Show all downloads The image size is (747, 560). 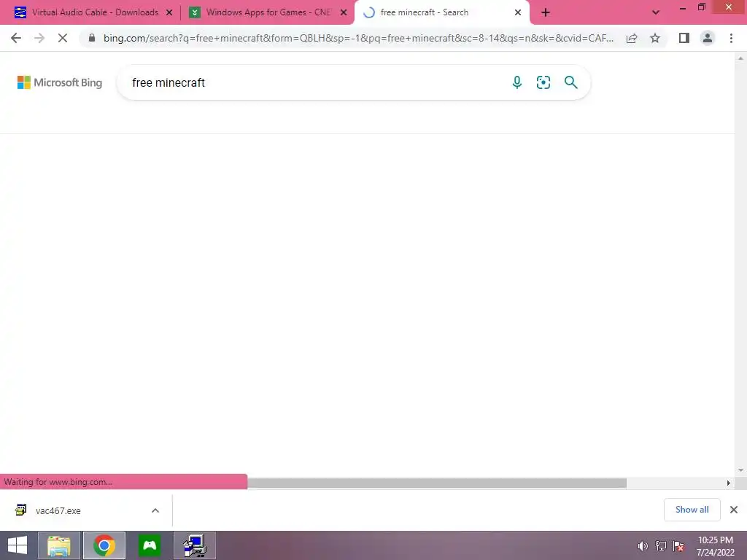click(692, 510)
